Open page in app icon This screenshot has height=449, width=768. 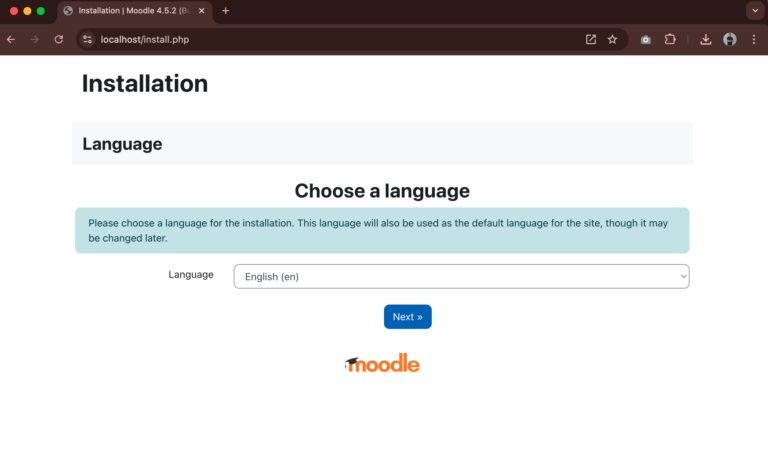click(x=591, y=40)
